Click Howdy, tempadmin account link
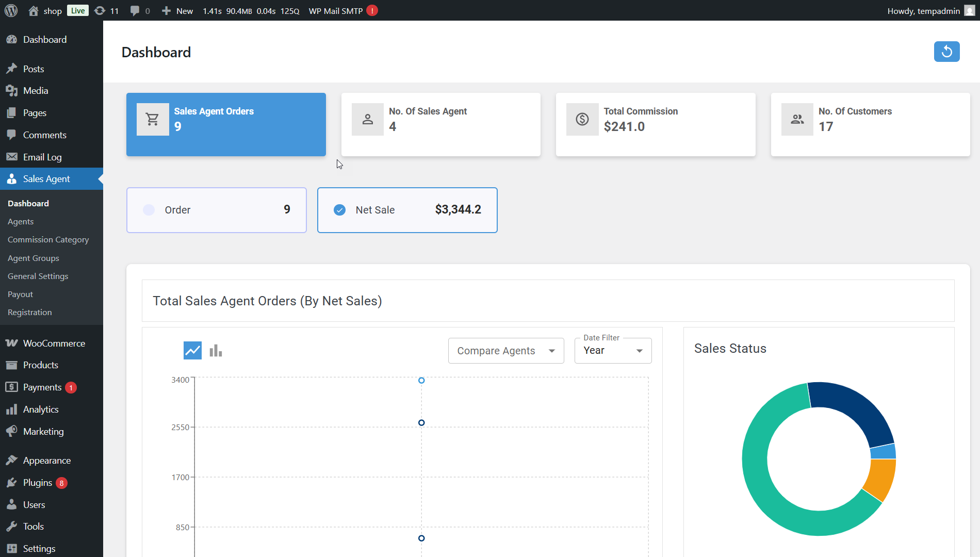980x557 pixels. (x=923, y=11)
